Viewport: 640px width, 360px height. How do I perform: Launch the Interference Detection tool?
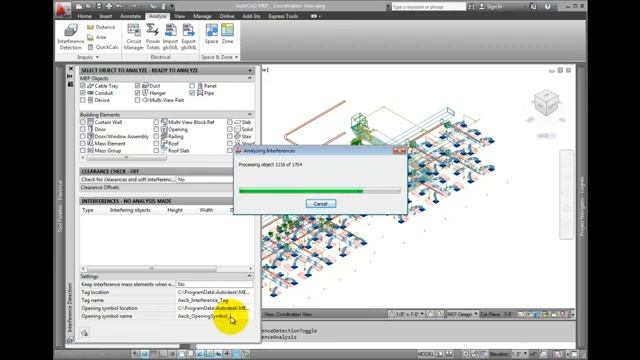click(70, 37)
